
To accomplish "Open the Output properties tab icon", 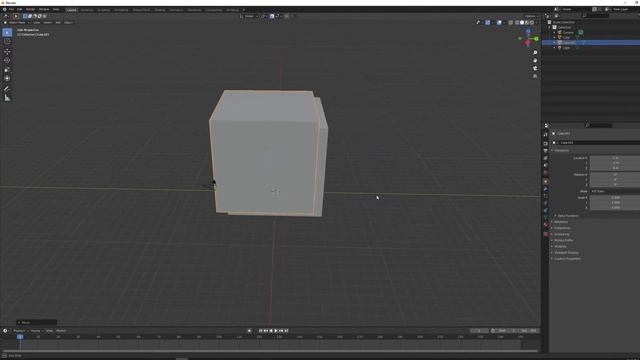I will click(546, 151).
